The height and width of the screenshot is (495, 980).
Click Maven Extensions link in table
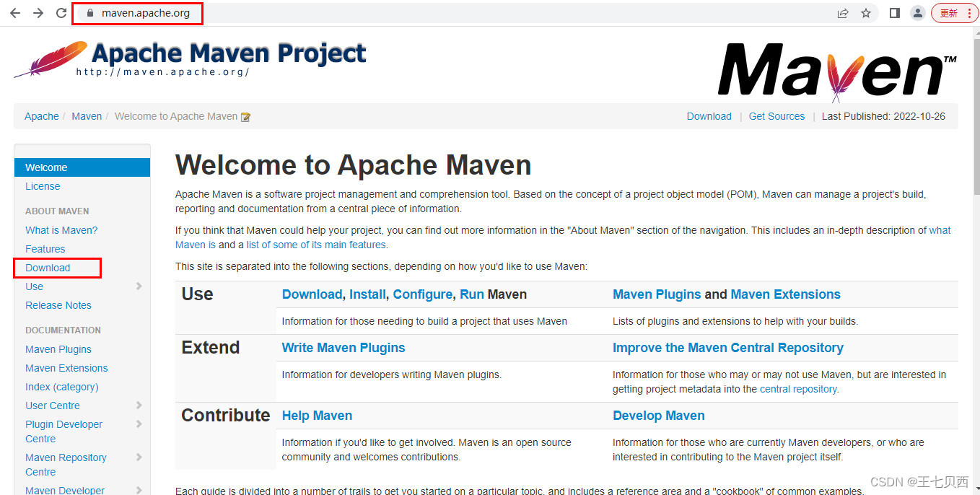point(786,294)
